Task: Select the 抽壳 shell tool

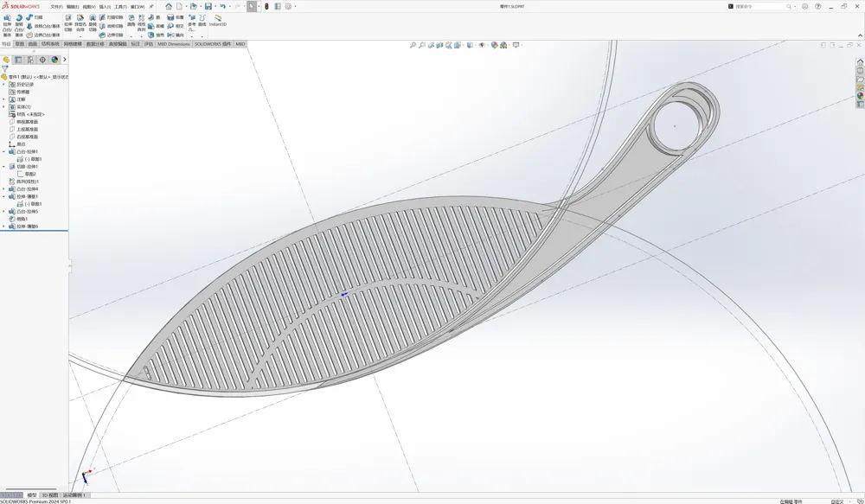Action: tap(156, 35)
